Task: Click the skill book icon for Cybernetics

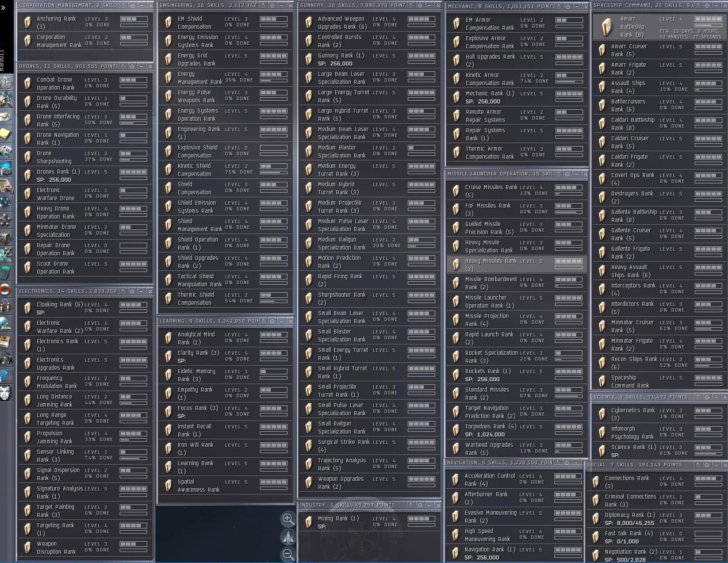Action: pos(601,414)
